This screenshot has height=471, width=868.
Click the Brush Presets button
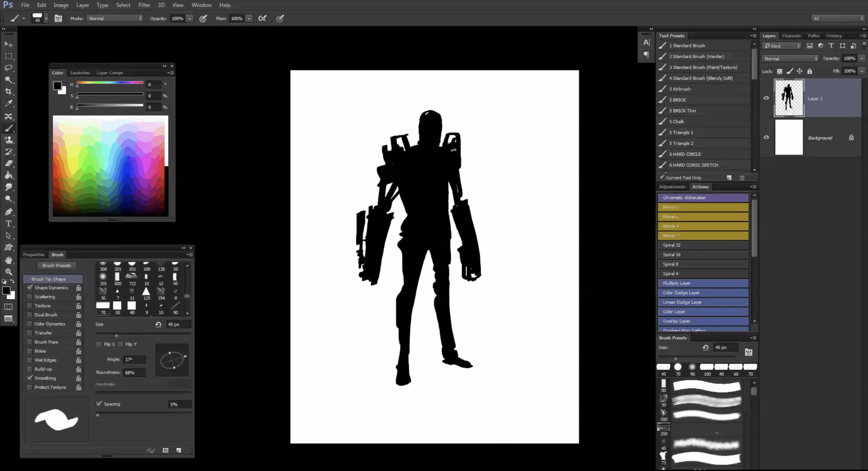point(56,266)
